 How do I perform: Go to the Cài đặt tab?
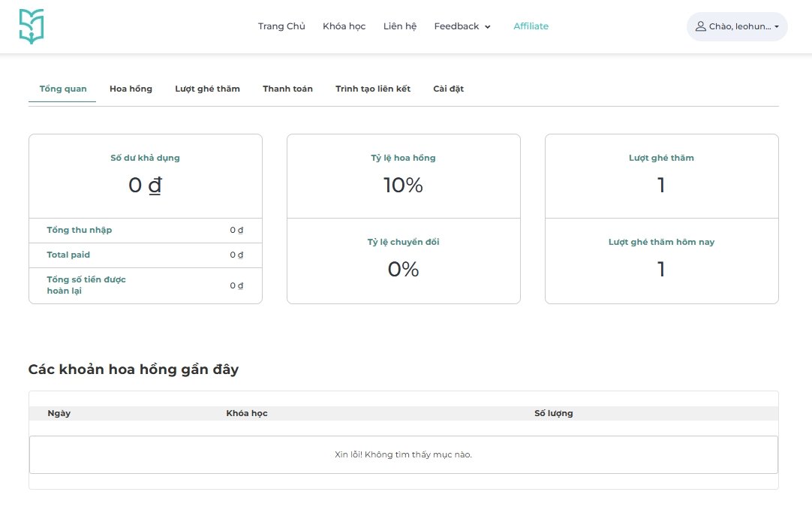click(448, 89)
